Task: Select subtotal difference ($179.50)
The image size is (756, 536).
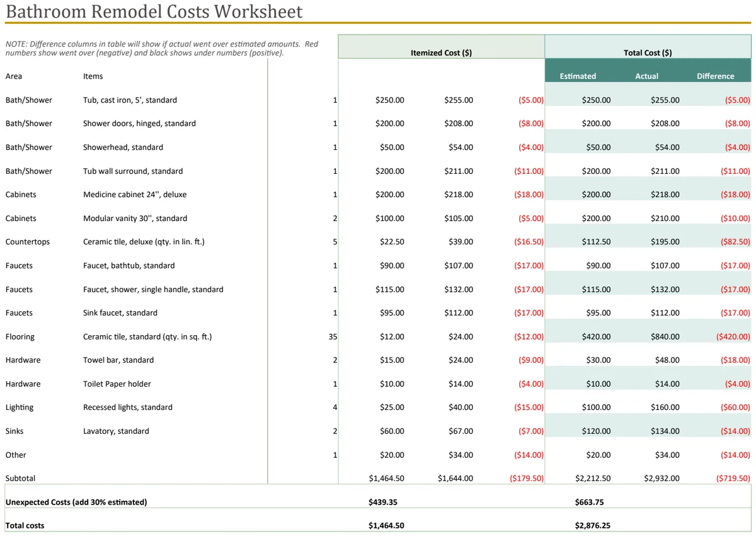Action: (527, 479)
